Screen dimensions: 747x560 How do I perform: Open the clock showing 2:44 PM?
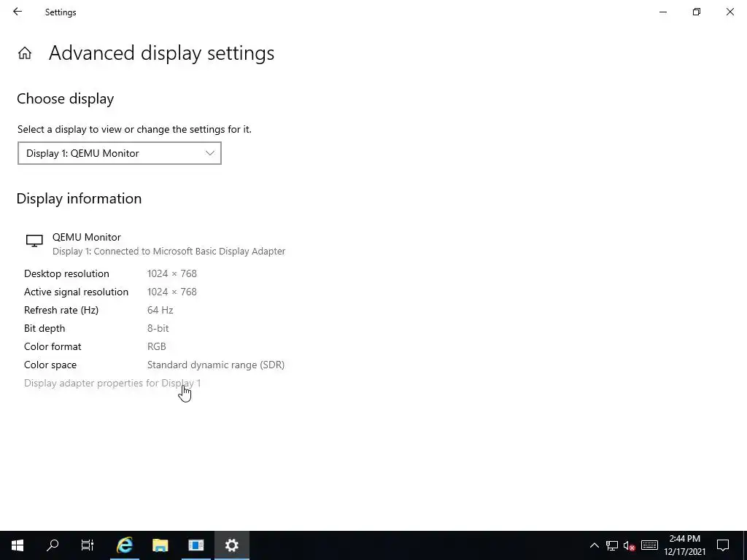(x=684, y=545)
